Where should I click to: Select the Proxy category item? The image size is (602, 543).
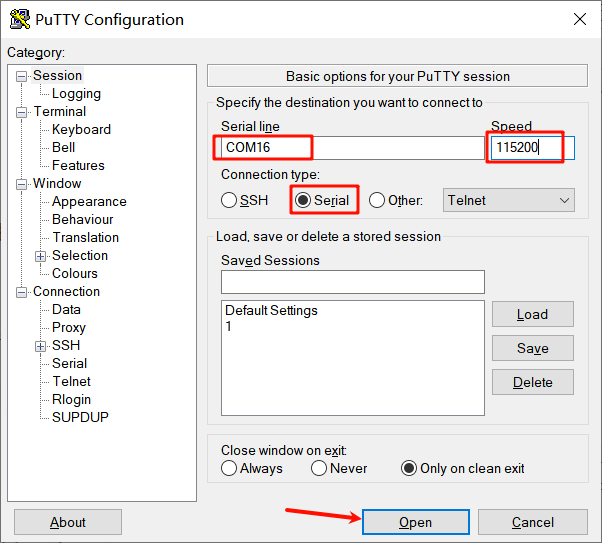(69, 328)
